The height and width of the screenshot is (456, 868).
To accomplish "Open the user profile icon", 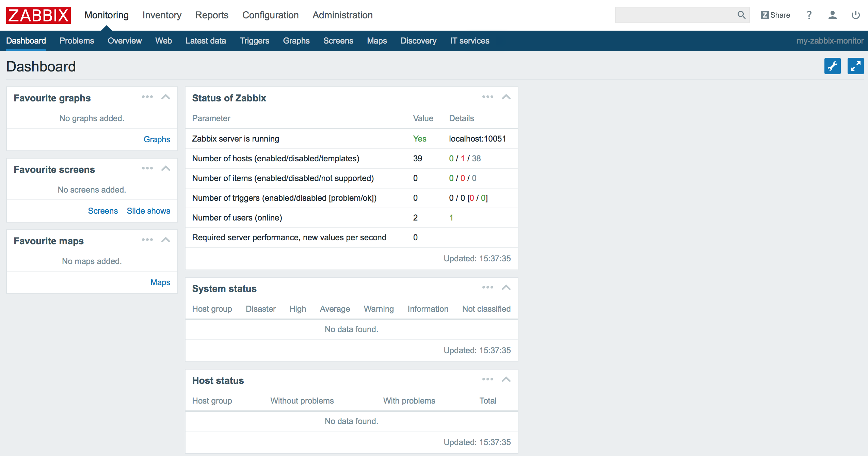I will click(x=832, y=15).
